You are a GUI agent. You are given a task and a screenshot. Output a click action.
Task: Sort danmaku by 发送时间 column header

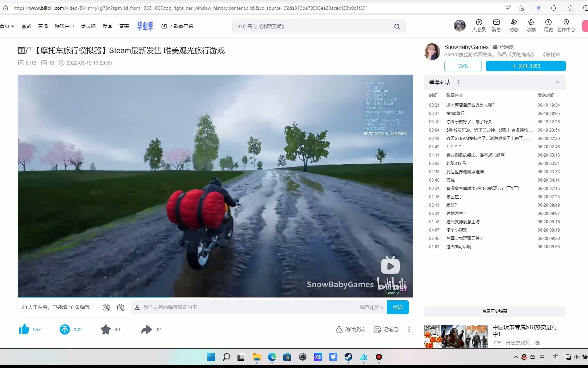[546, 95]
